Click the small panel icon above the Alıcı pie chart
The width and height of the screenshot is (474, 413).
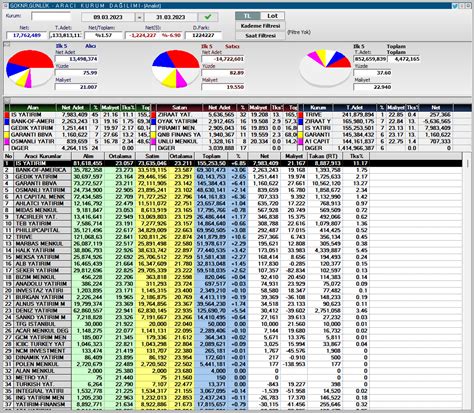click(x=7, y=44)
